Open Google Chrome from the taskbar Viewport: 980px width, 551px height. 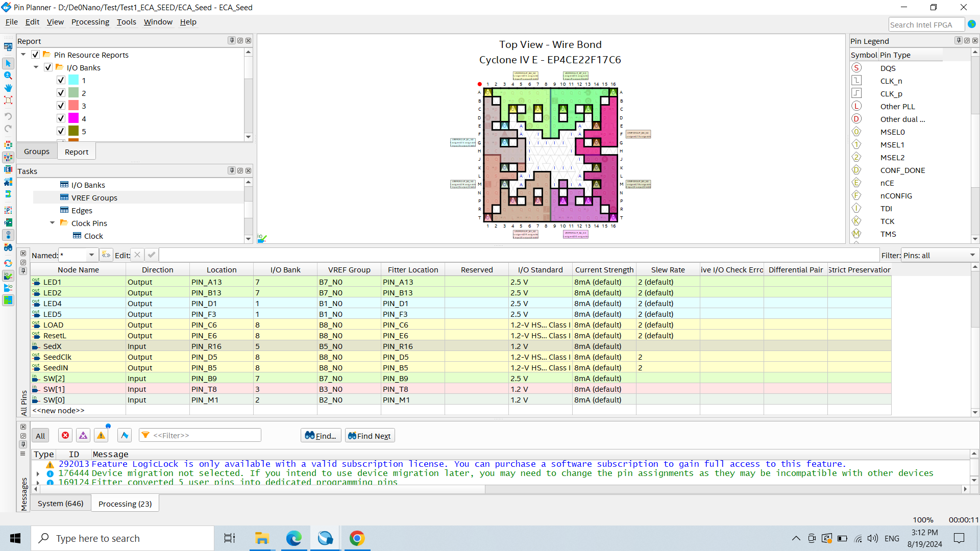[357, 538]
